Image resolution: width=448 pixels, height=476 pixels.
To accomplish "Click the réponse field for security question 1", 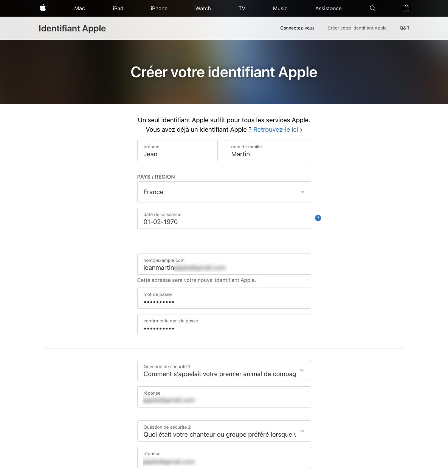I will [x=224, y=397].
